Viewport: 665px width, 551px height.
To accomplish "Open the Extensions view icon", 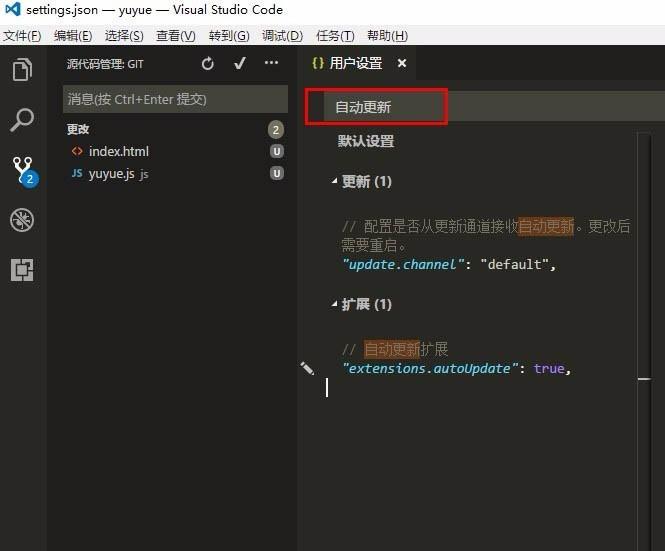I will point(22,270).
